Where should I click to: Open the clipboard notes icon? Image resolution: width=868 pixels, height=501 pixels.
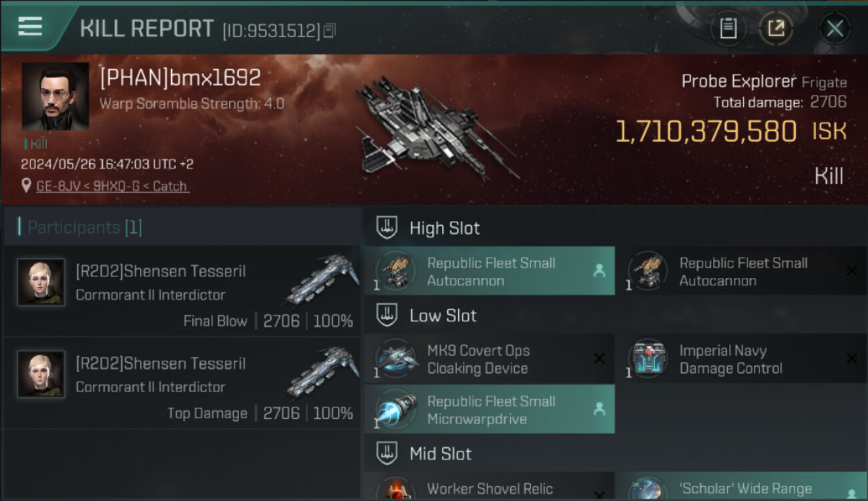pyautogui.click(x=728, y=28)
